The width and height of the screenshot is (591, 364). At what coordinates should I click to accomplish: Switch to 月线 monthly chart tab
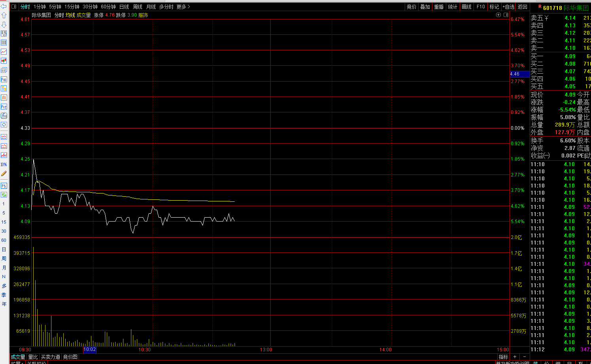coord(151,7)
